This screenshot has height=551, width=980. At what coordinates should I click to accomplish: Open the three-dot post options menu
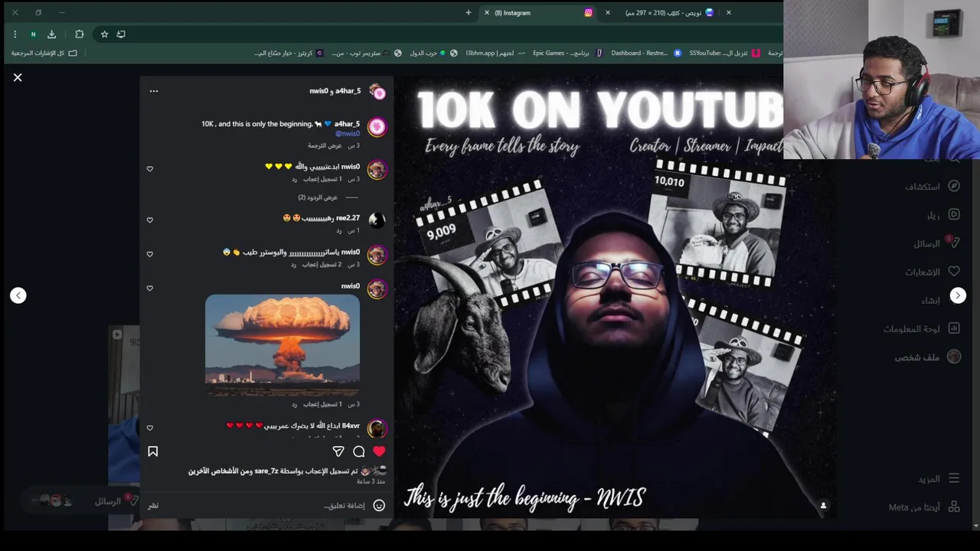tap(154, 91)
